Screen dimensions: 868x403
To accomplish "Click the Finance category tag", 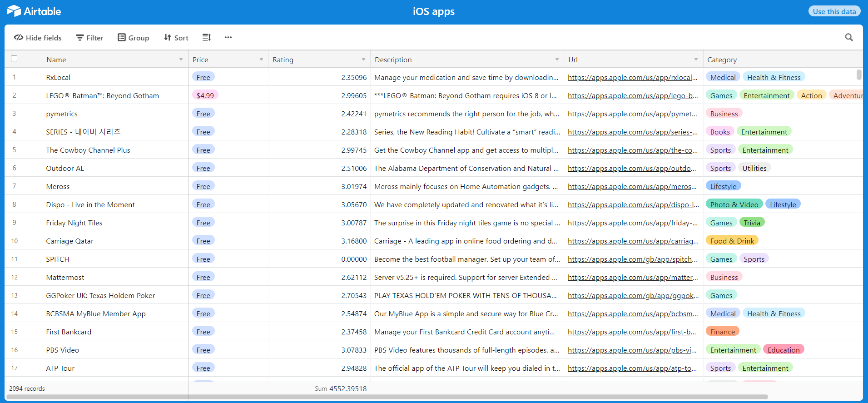I will tap(722, 332).
